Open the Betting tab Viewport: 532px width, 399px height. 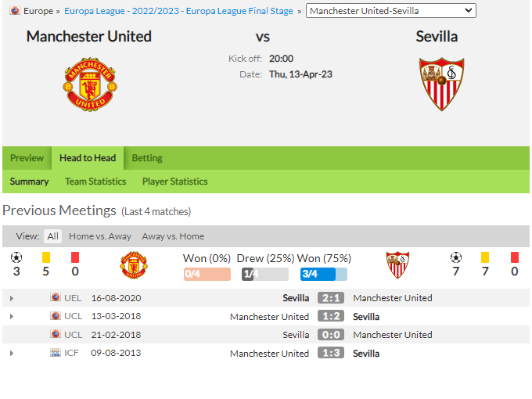[x=147, y=158]
